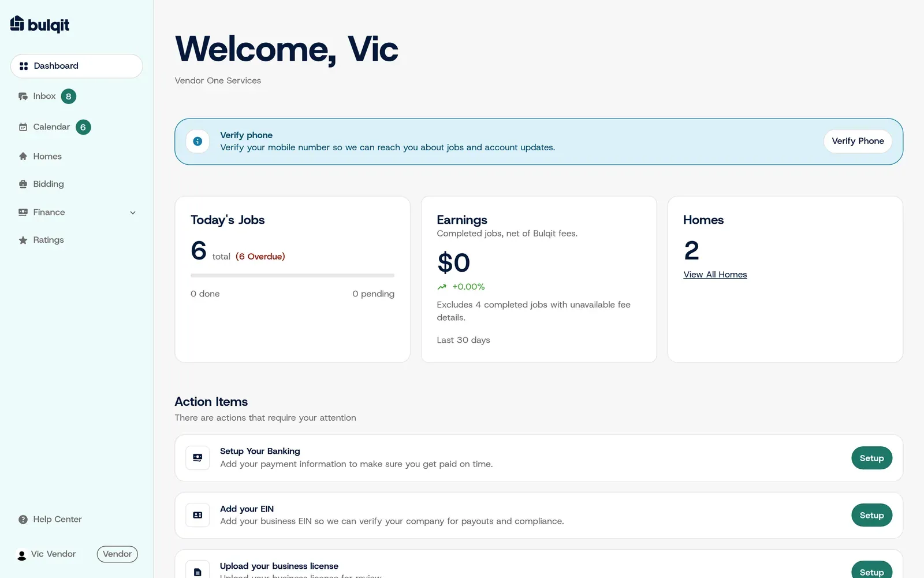924x578 pixels.
Task: Open the Dashboard menu item
Action: coord(76,66)
